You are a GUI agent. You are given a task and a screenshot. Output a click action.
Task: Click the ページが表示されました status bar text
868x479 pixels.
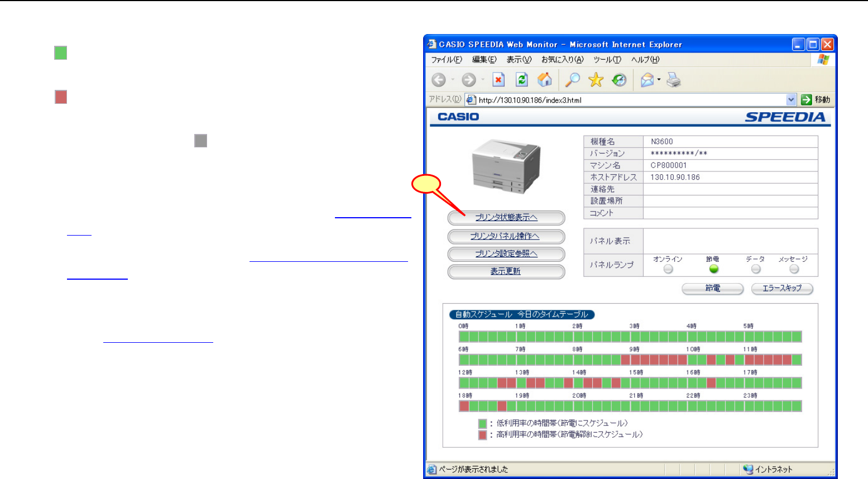pos(473,470)
